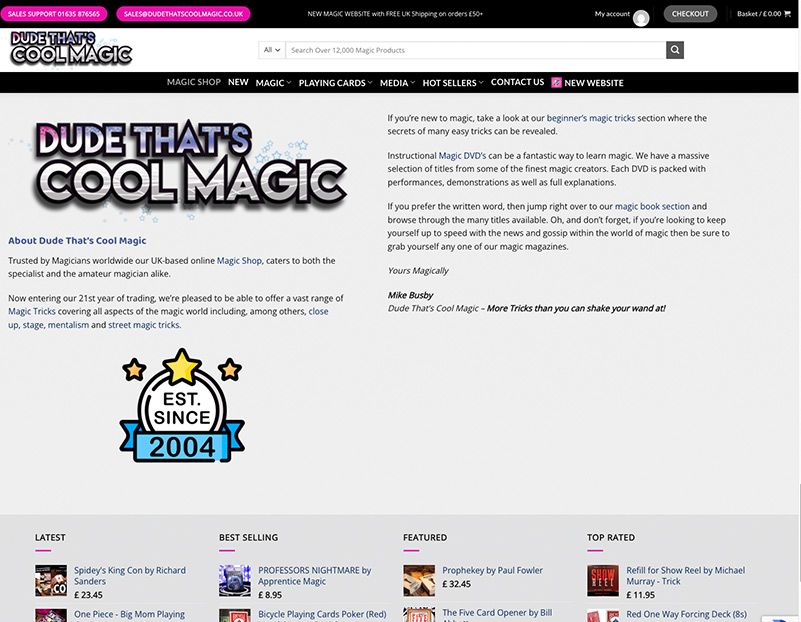Image resolution: width=801 pixels, height=622 pixels.
Task: Open One Piece - Big Mom Playing link
Action: (129, 614)
